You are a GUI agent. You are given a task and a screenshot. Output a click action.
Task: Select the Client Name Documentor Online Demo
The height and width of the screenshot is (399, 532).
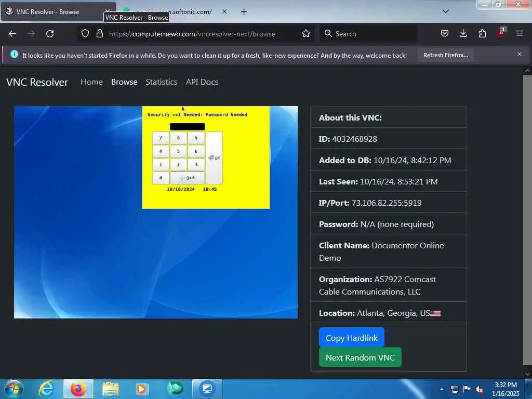point(381,251)
